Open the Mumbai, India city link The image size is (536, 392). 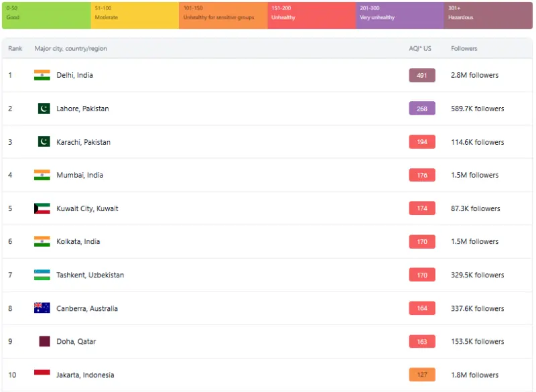(80, 175)
